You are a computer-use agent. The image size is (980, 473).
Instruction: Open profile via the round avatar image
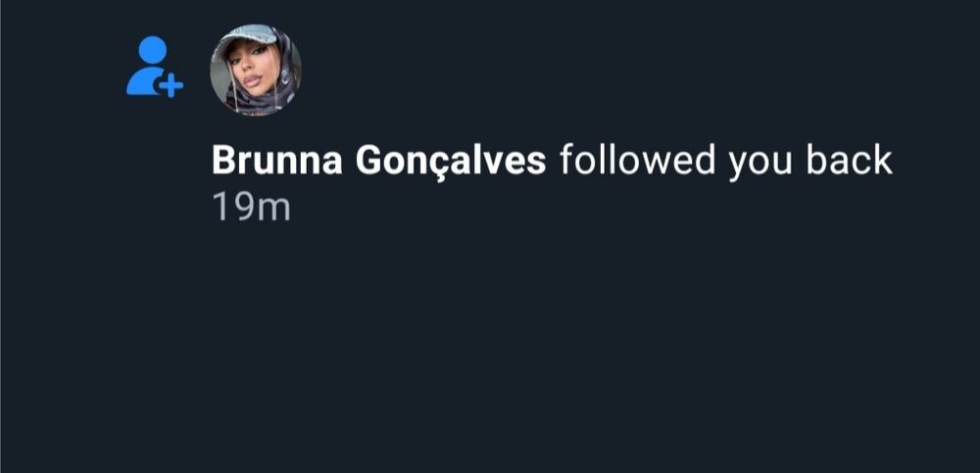[x=256, y=70]
